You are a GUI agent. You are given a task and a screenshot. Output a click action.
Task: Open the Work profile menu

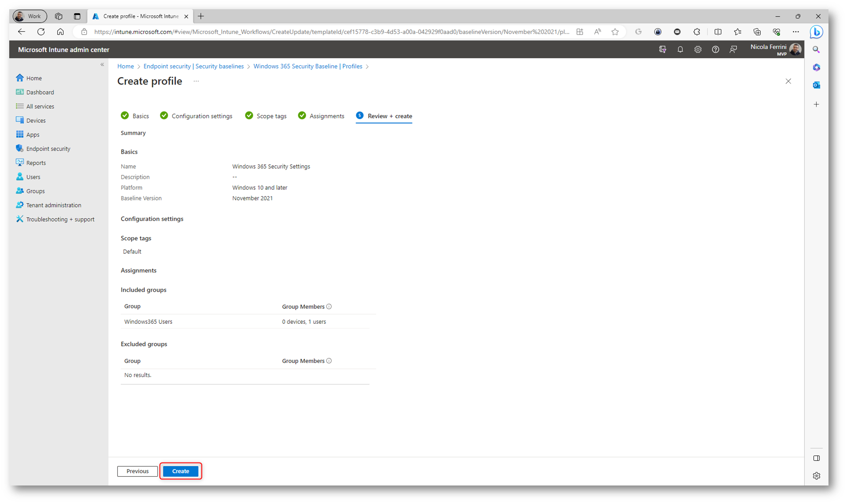pyautogui.click(x=30, y=16)
